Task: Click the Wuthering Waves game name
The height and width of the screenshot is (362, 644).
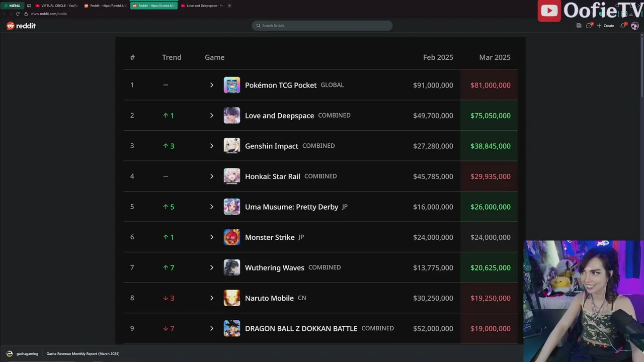Action: 275,267
